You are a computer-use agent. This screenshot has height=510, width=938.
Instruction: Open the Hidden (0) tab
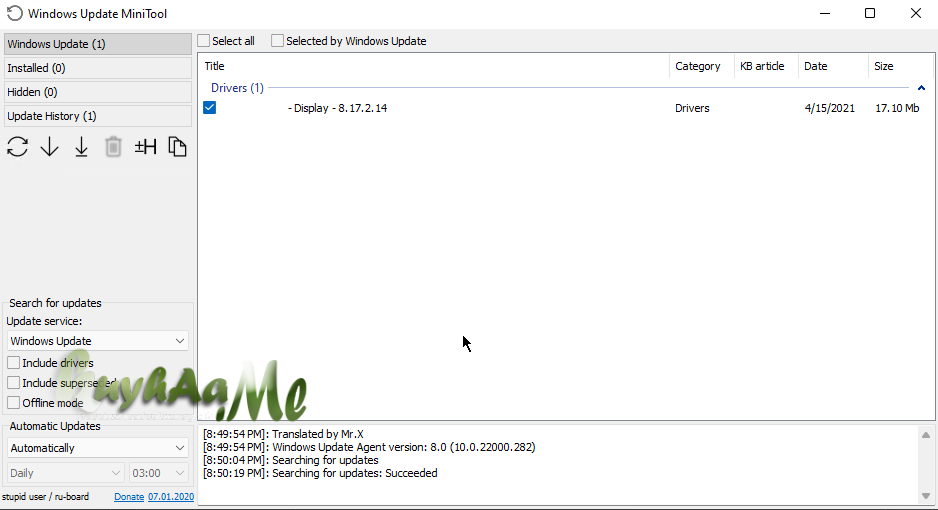point(98,92)
